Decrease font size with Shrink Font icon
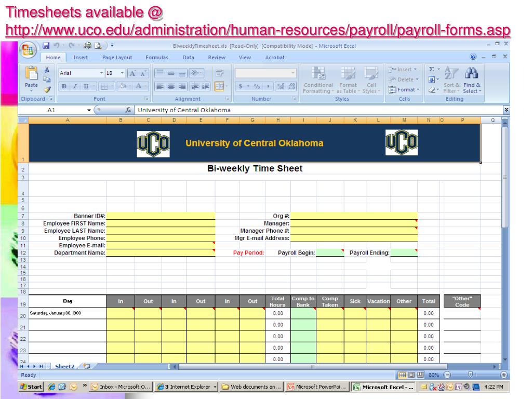532x399 pixels. click(x=143, y=73)
